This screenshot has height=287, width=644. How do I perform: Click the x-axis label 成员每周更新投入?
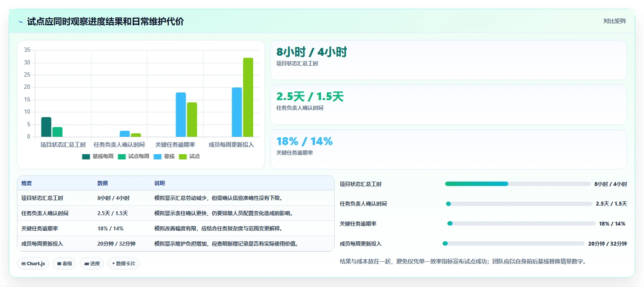[x=231, y=145]
